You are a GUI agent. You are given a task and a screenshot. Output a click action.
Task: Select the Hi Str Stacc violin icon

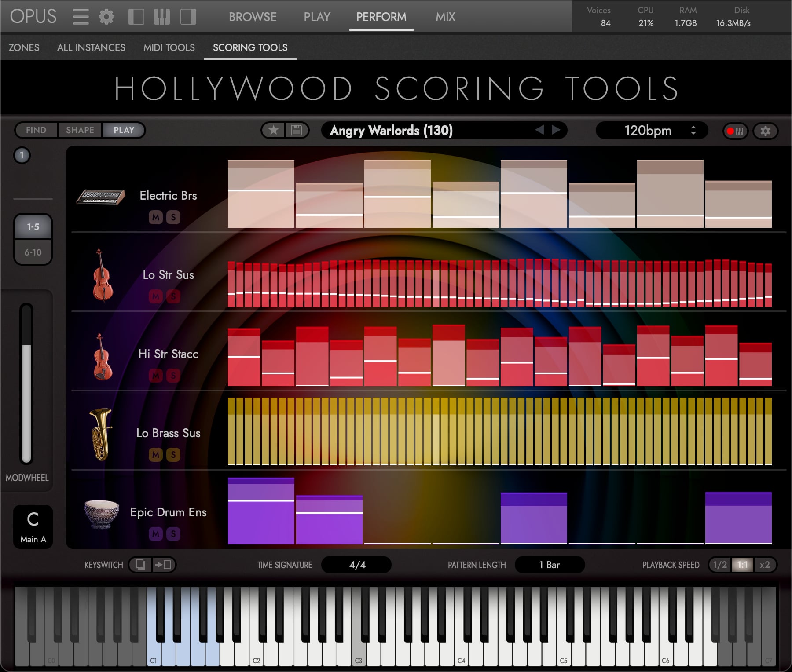click(103, 357)
